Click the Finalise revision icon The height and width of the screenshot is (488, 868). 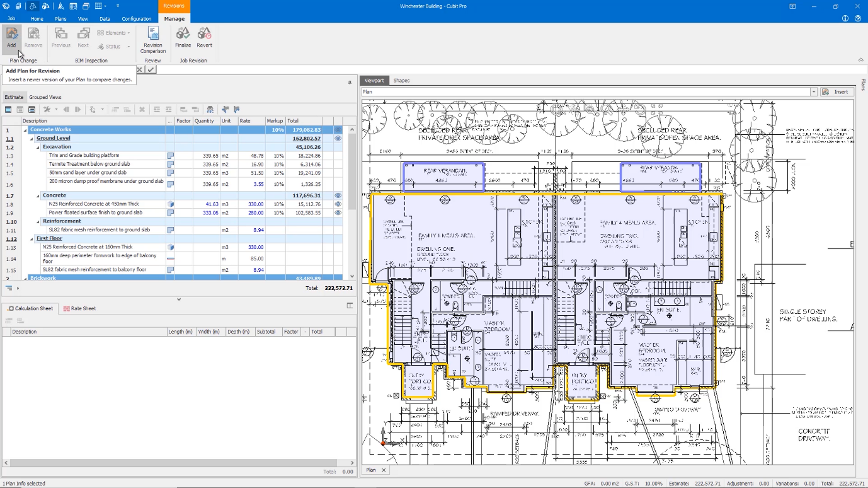[x=183, y=38]
